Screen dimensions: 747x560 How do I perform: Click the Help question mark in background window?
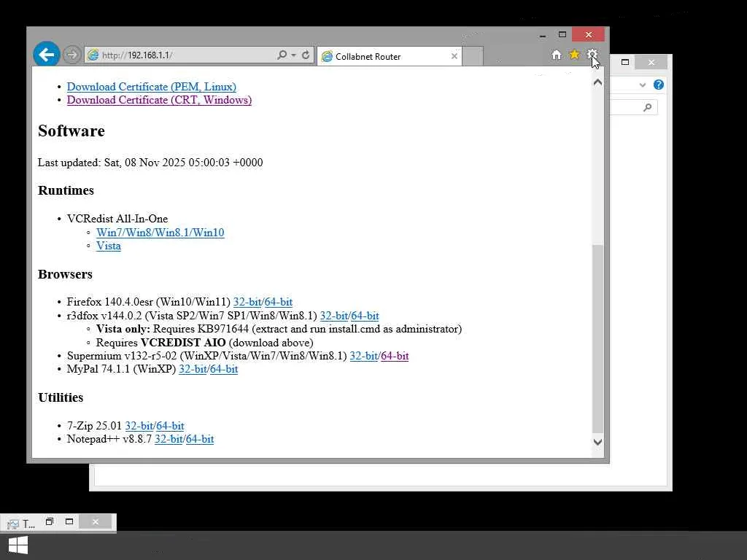659,85
